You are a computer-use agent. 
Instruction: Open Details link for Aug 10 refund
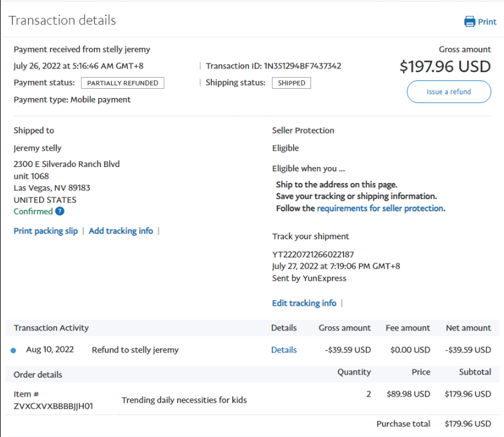[x=284, y=350]
